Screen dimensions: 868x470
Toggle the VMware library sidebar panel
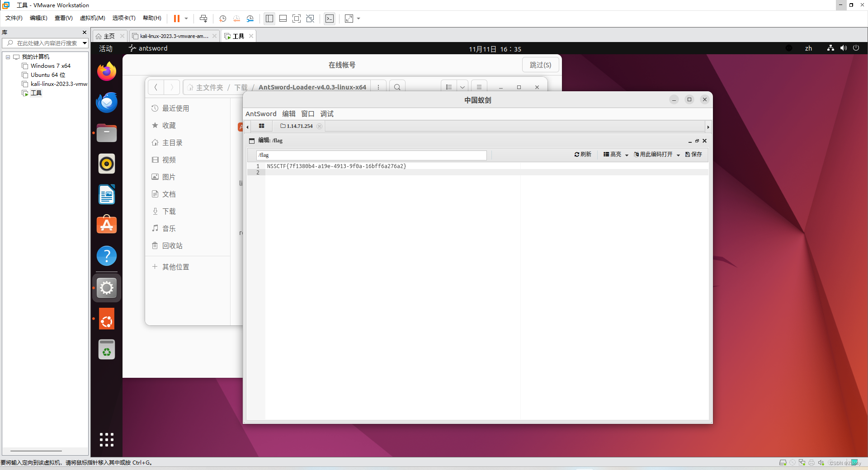point(269,19)
